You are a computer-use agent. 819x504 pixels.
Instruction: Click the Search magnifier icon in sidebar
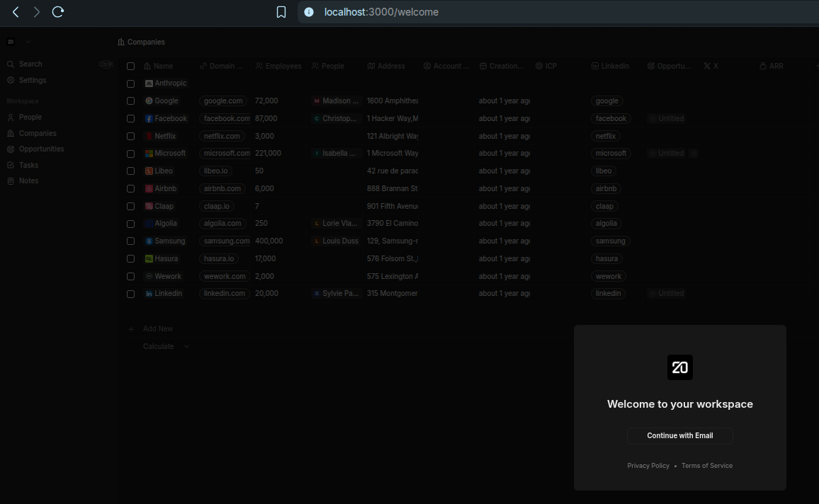(x=11, y=64)
